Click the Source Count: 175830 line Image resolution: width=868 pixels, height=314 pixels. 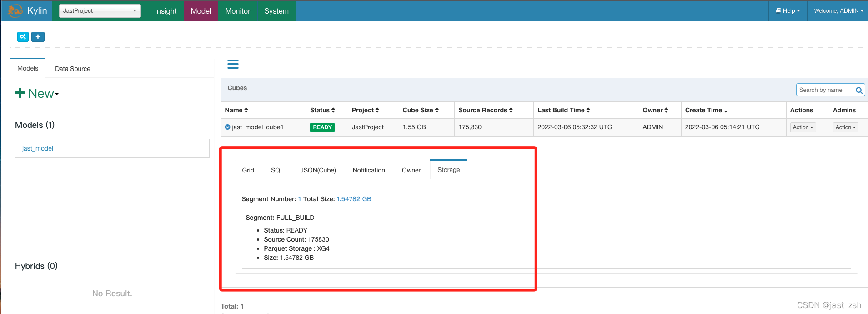(296, 239)
